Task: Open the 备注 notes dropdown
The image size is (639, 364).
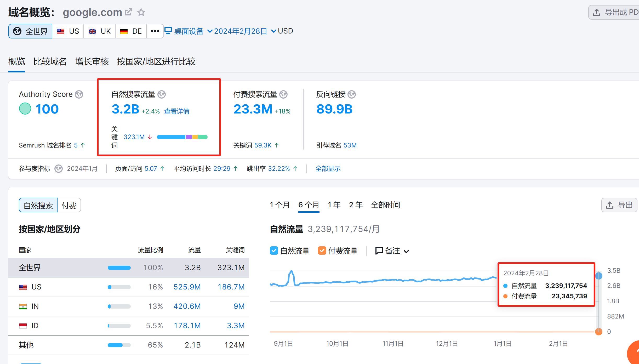Action: pos(392,251)
